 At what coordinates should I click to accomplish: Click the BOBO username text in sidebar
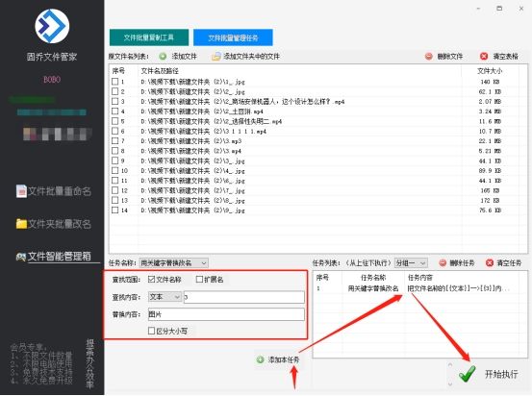tap(52, 80)
